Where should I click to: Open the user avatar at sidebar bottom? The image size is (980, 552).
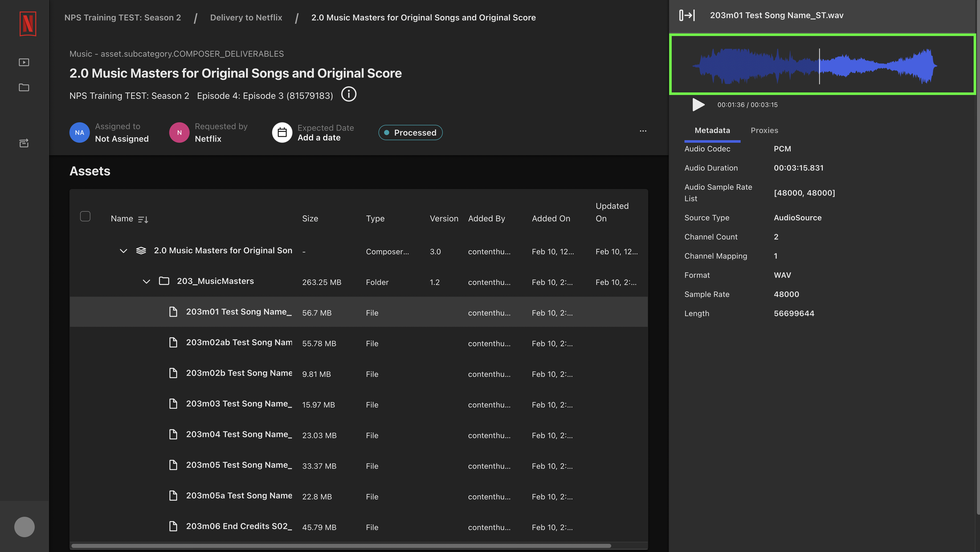(24, 527)
